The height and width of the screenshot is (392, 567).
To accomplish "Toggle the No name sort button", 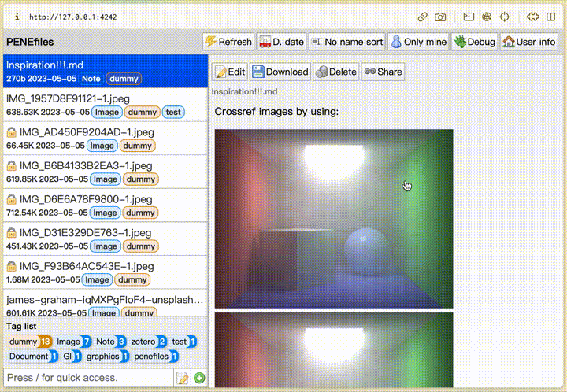I will 347,42.
